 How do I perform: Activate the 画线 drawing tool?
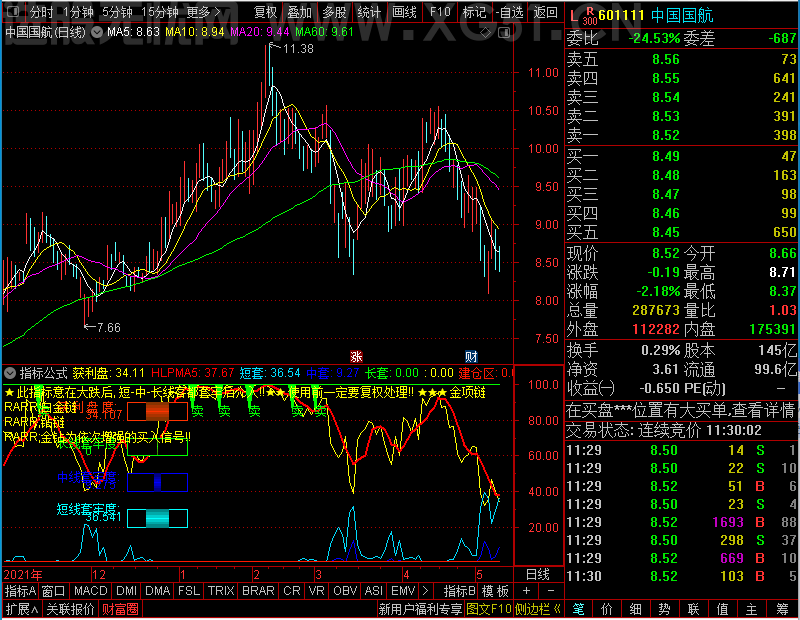404,12
